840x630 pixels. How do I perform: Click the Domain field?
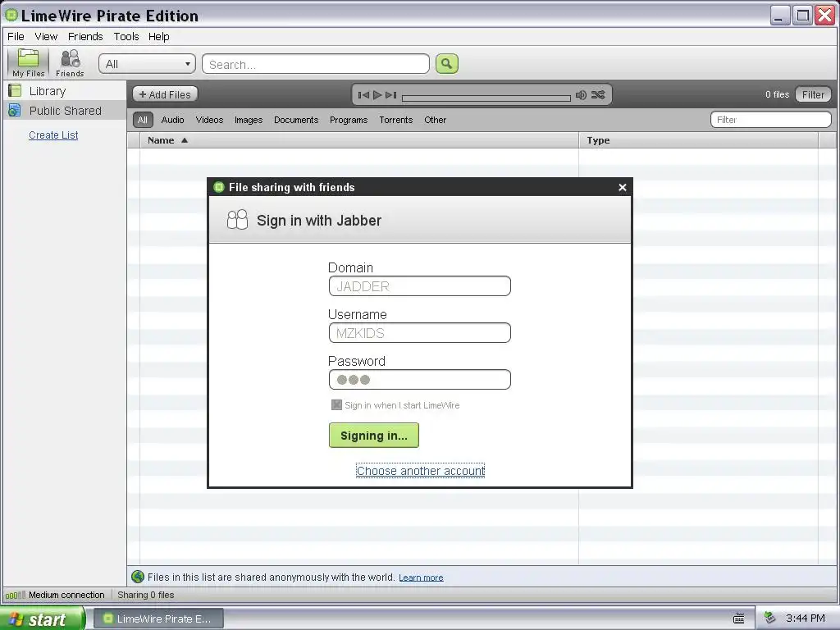(x=420, y=286)
